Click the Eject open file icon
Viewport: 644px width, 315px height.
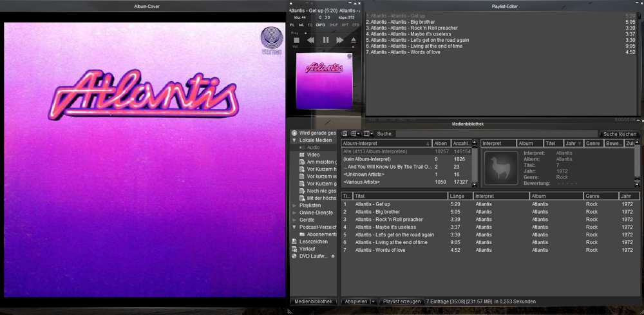click(x=354, y=40)
